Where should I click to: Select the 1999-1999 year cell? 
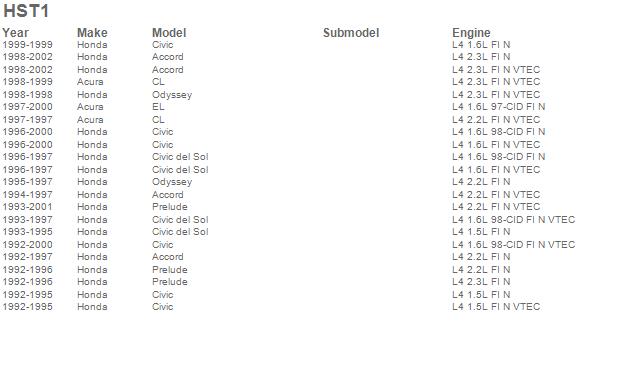click(x=28, y=45)
